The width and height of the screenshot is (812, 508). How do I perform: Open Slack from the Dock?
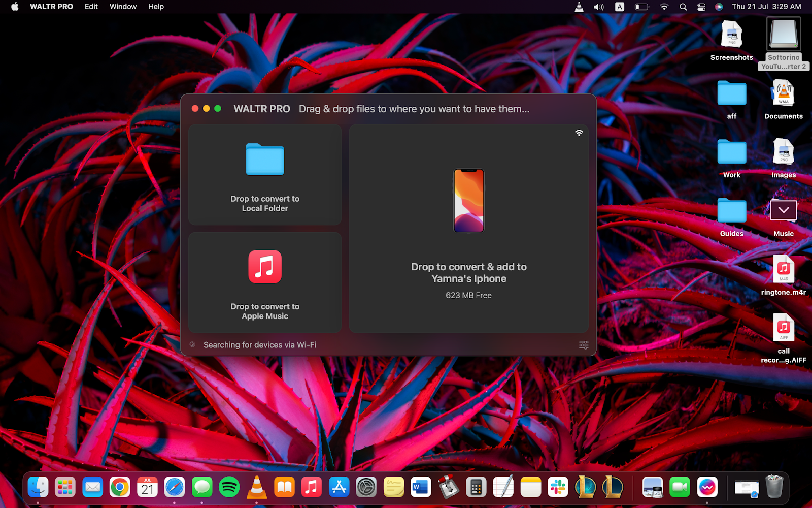click(x=558, y=488)
